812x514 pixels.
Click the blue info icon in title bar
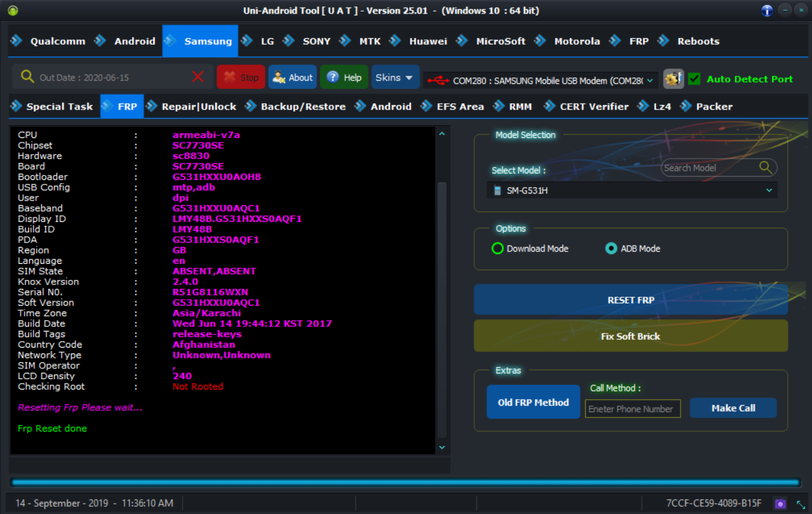coord(767,10)
